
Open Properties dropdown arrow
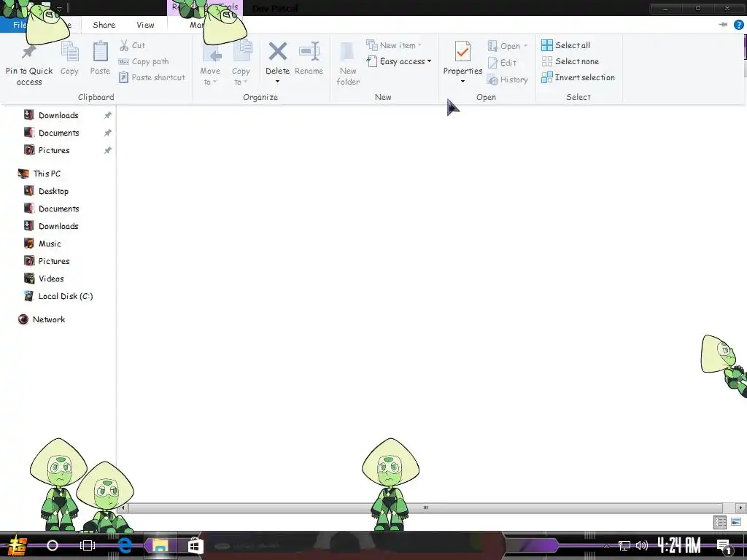click(462, 82)
